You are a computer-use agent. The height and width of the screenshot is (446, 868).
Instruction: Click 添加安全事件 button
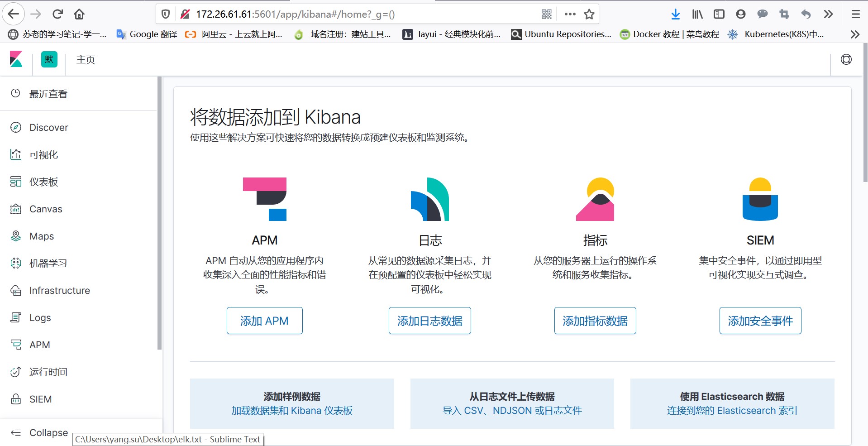760,321
